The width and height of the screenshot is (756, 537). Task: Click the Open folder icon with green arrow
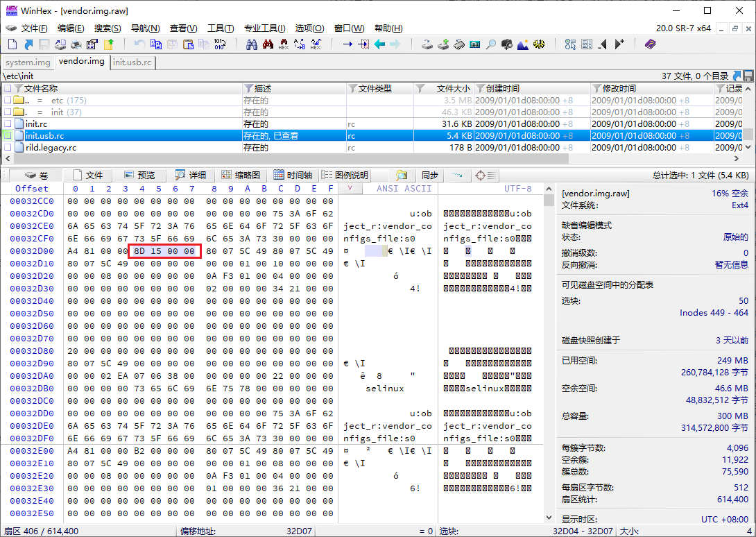pos(108,44)
